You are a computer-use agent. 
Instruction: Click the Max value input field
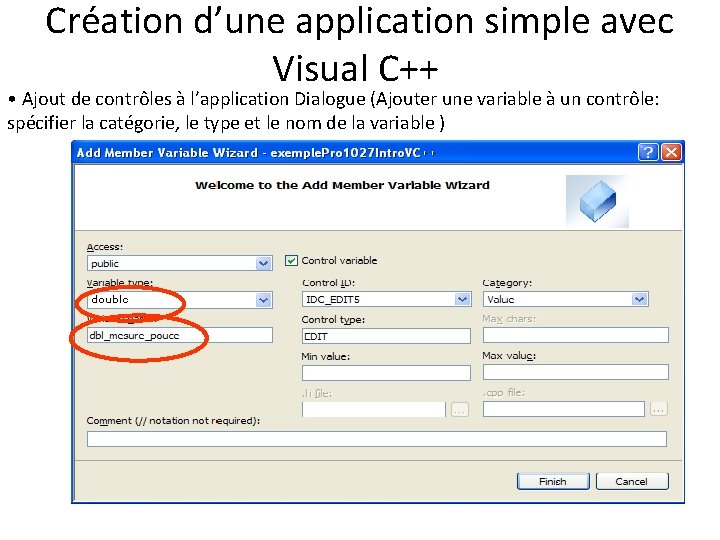[575, 372]
